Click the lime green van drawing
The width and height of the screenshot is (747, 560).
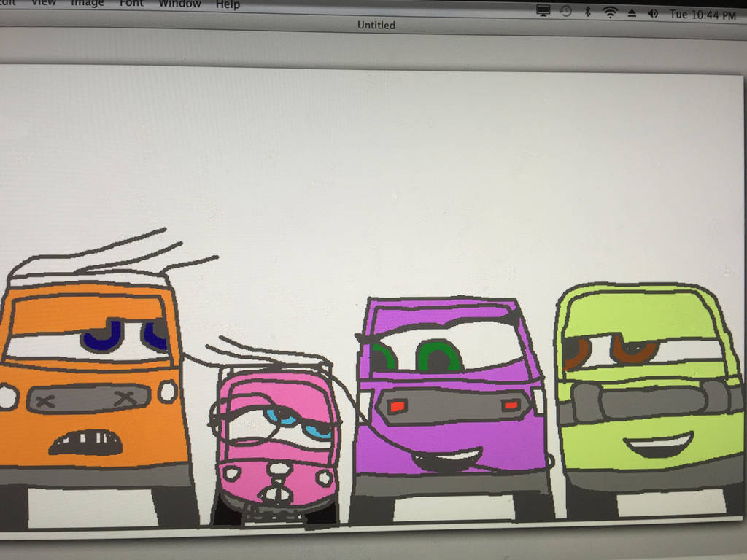click(x=650, y=400)
